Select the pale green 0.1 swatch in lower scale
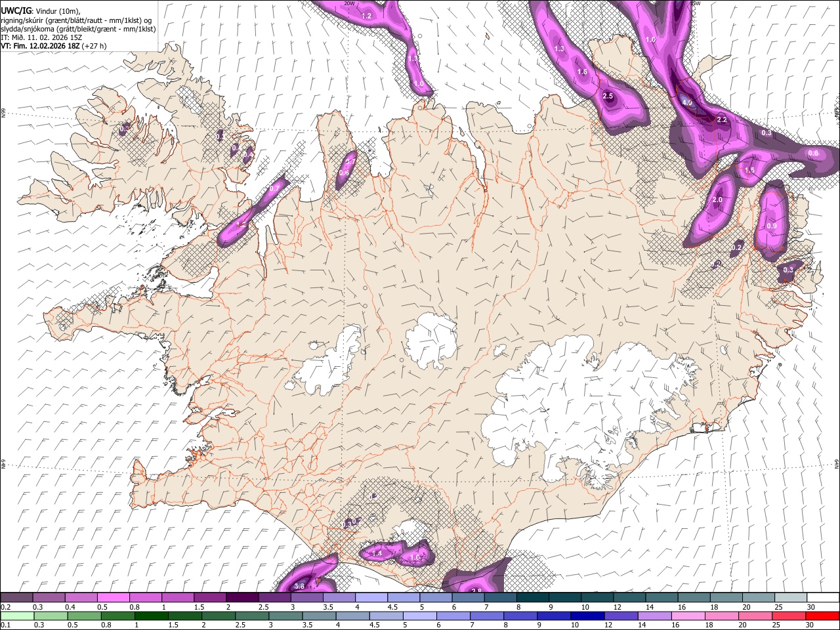 pos(17,616)
